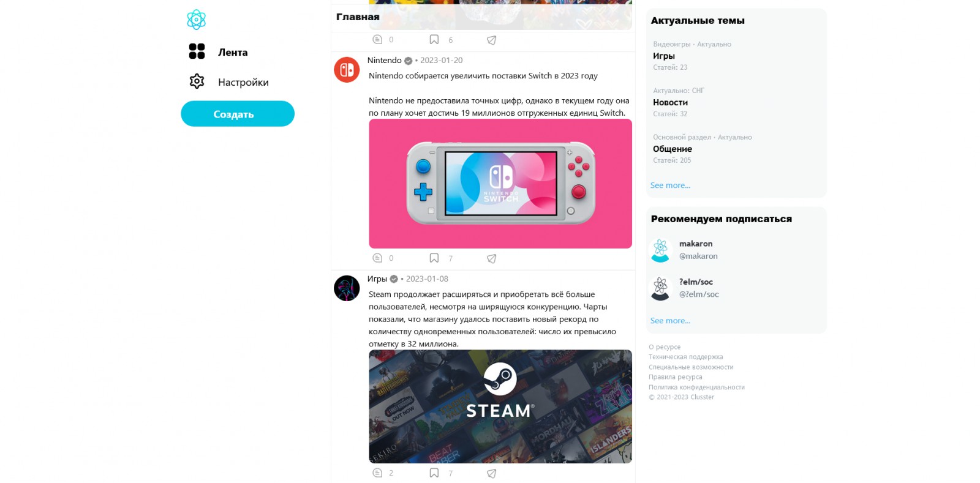This screenshot has width=980, height=483.
Task: Click the Создать button
Action: (238, 114)
